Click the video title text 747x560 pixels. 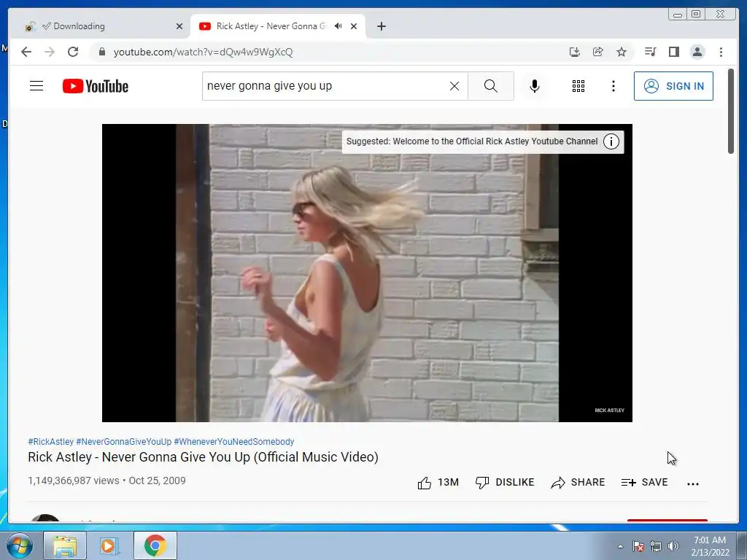(x=203, y=457)
